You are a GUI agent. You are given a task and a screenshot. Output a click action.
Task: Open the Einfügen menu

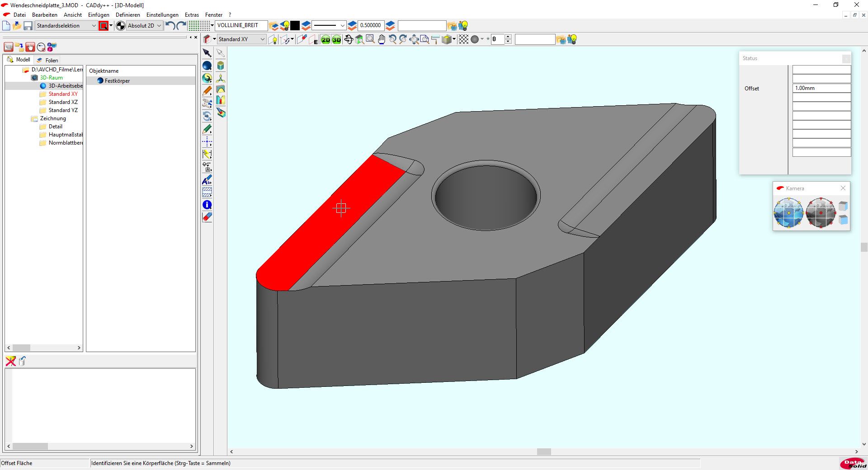[x=99, y=15]
